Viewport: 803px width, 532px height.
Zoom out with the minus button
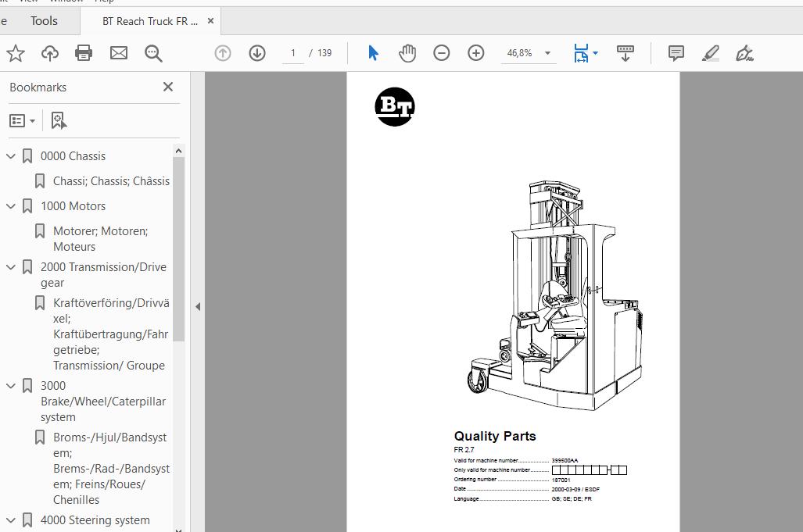(x=442, y=53)
